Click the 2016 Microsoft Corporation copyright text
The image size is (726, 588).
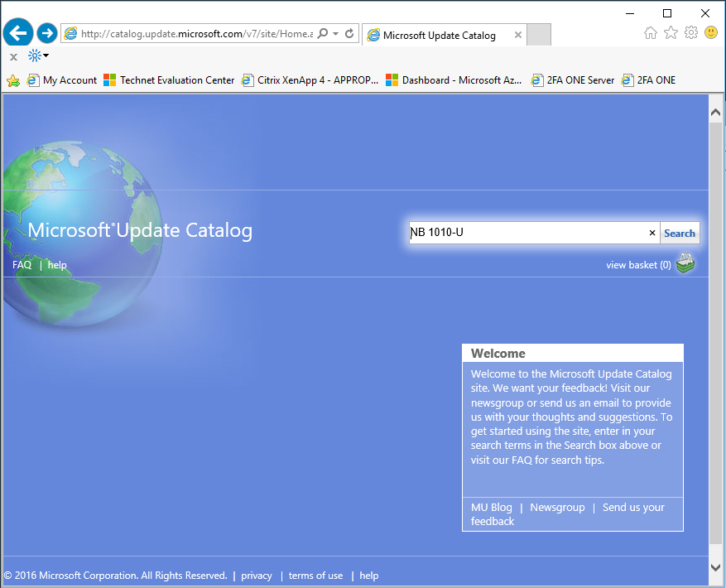point(115,576)
